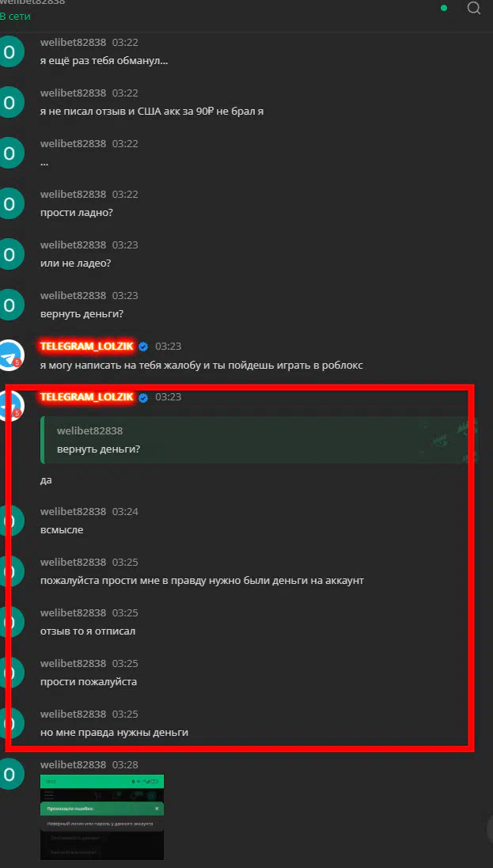Open the chat search magnifier icon
The width and height of the screenshot is (493, 868).
pos(473,8)
